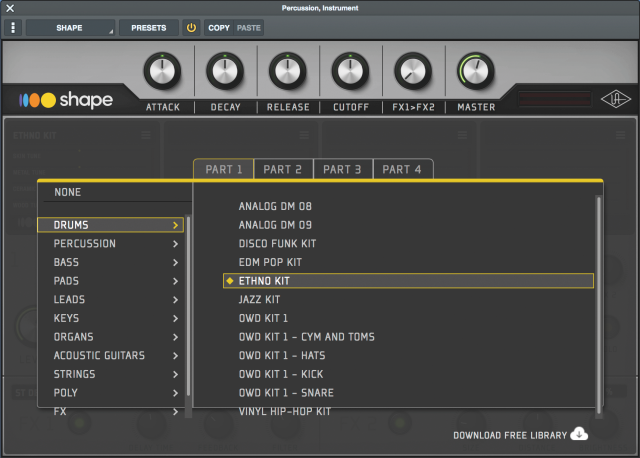Open the first part slot hamburger menu
The height and width of the screenshot is (458, 640).
(x=146, y=135)
